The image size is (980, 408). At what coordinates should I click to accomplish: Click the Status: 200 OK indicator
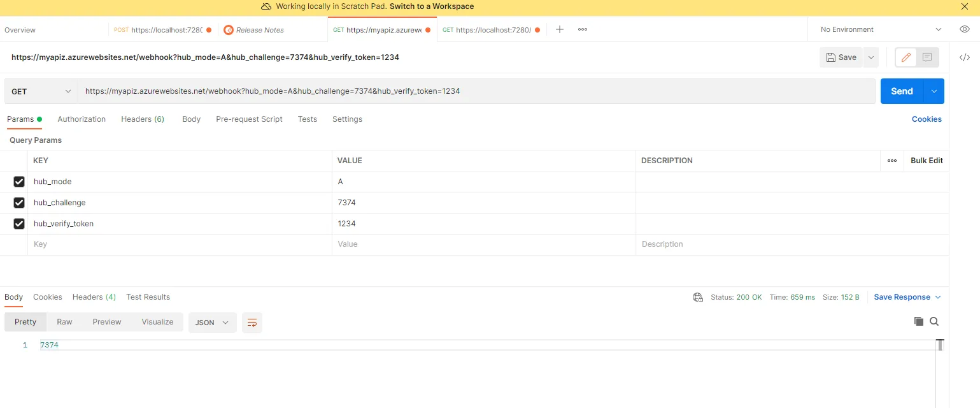click(x=736, y=297)
